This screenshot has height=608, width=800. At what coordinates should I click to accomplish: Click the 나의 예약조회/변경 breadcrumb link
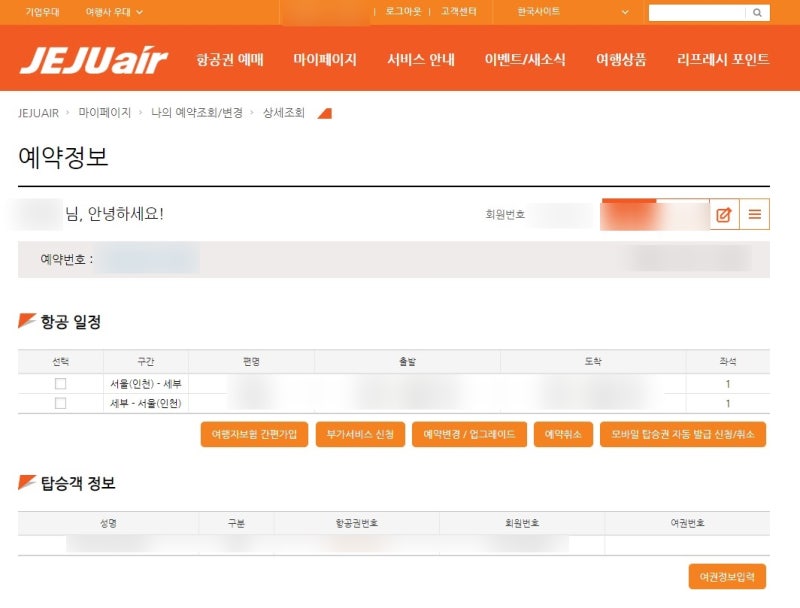pos(197,113)
